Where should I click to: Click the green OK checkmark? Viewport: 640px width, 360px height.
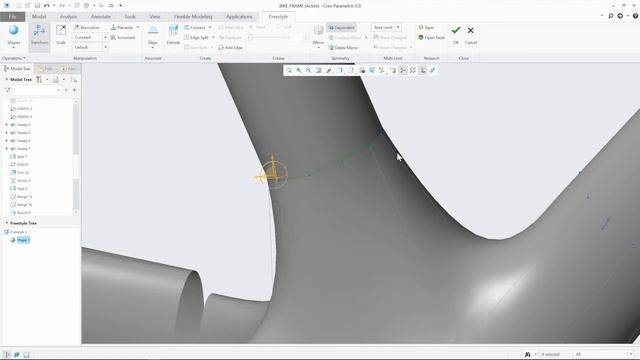[456, 30]
